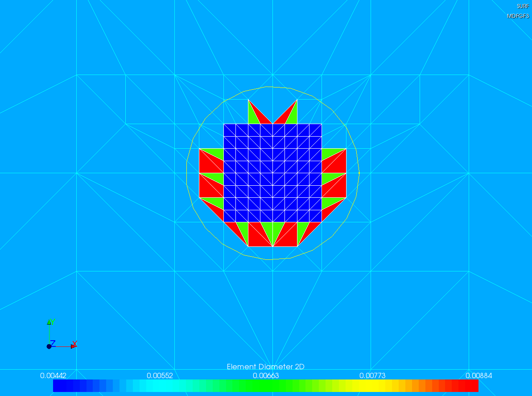Click the 0.00884 maximum legend value
Viewport: 532px width, 396px height.
478,375
